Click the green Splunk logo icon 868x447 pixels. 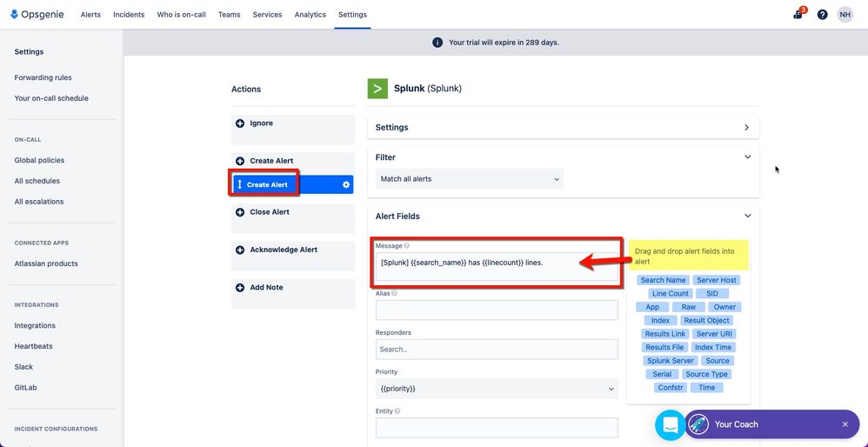[x=377, y=89]
